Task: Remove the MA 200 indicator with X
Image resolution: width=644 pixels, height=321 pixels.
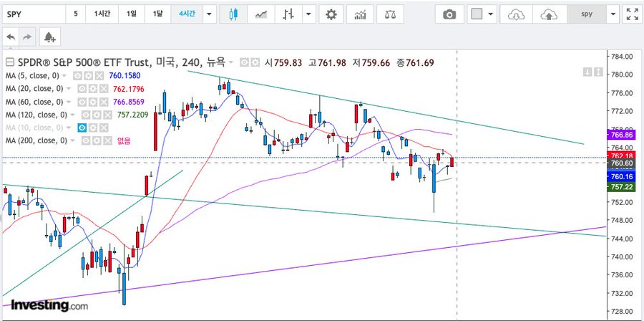Action: coord(107,141)
